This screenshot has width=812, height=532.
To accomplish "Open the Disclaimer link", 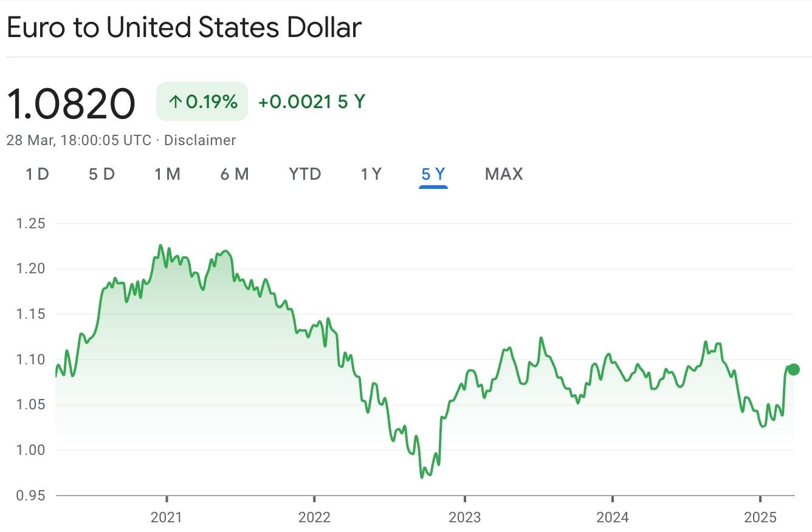I will (x=200, y=140).
